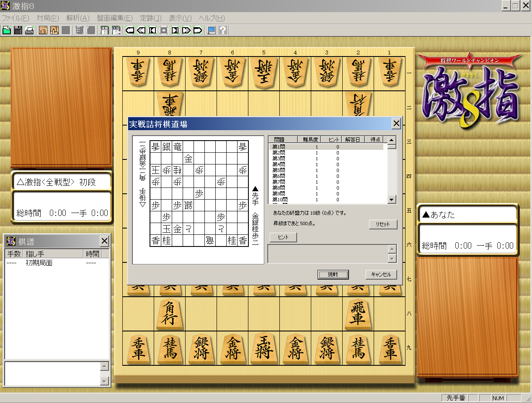The width and height of the screenshot is (532, 403).
Task: Click the blue monitor icon in toolbar
Action: coord(212,30)
